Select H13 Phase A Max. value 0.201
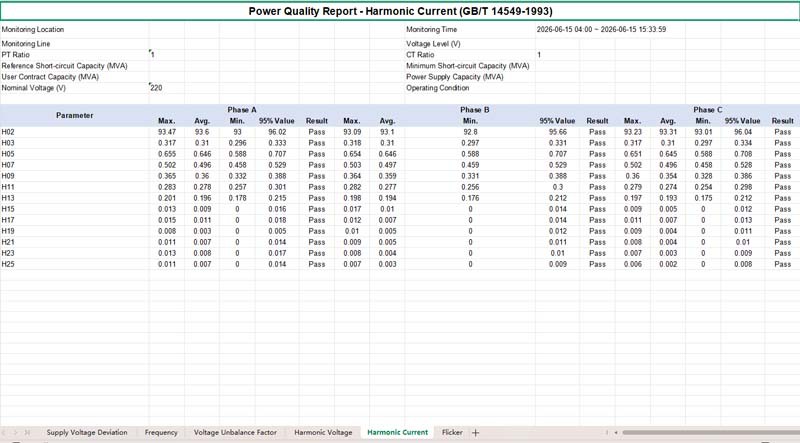This screenshot has height=443, width=800. (x=167, y=198)
